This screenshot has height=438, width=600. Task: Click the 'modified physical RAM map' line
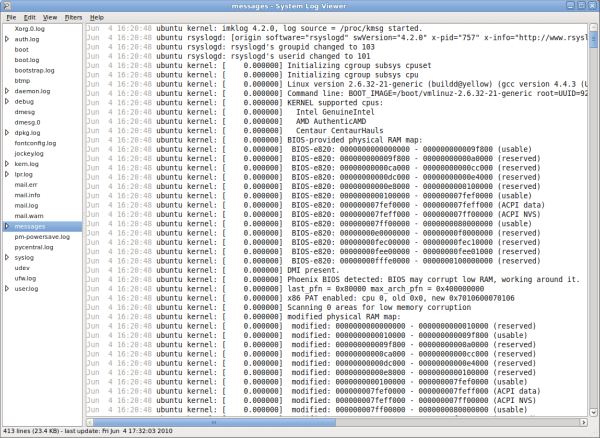click(243, 317)
